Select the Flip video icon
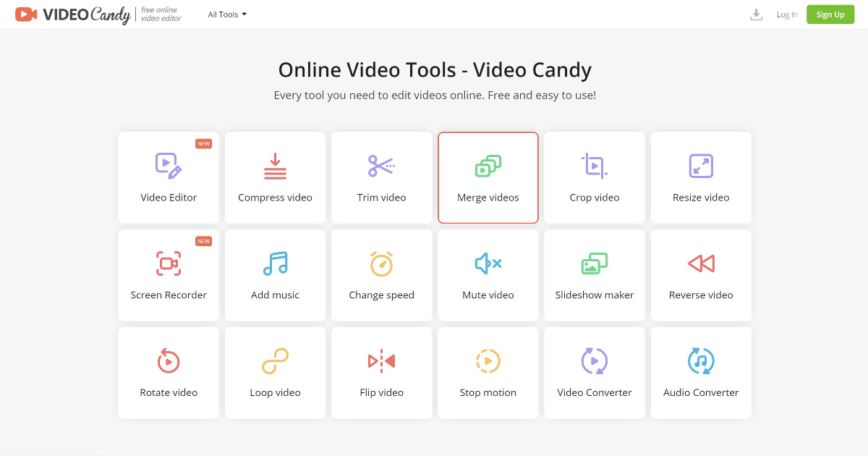The image size is (868, 456). [x=381, y=360]
